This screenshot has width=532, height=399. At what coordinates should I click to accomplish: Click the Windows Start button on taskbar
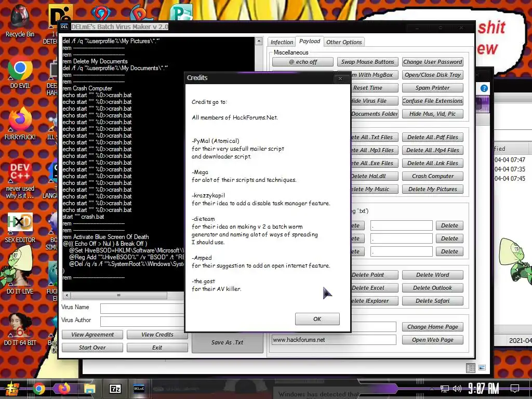[11, 389]
